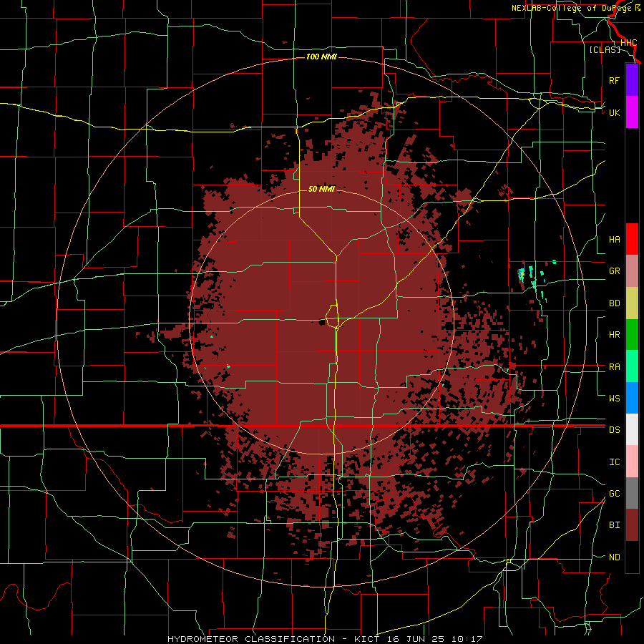Click the GR legend label
The image size is (644, 644).
[614, 271]
